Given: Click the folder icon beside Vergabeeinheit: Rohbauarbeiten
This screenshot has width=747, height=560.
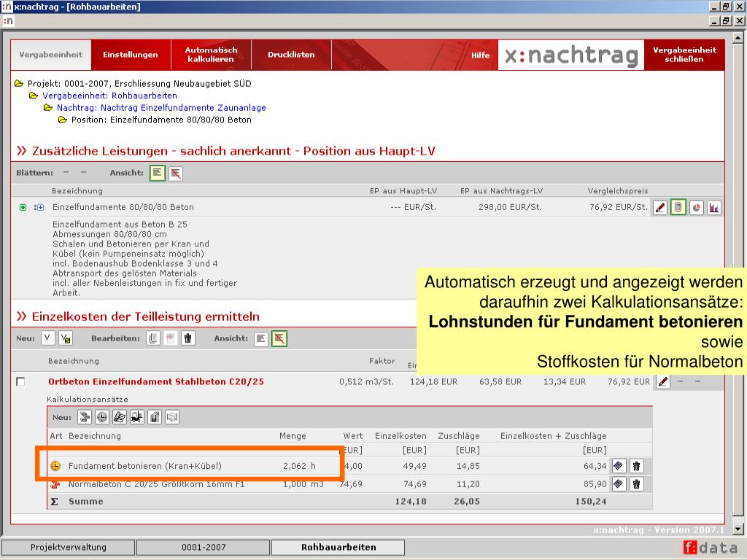Looking at the screenshot, I should (34, 96).
